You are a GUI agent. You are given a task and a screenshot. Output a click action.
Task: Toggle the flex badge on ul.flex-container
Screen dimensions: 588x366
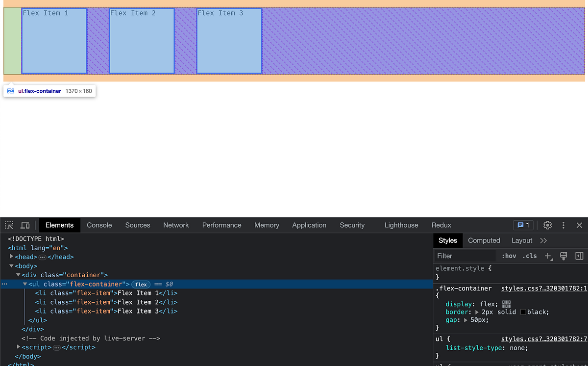(x=141, y=284)
